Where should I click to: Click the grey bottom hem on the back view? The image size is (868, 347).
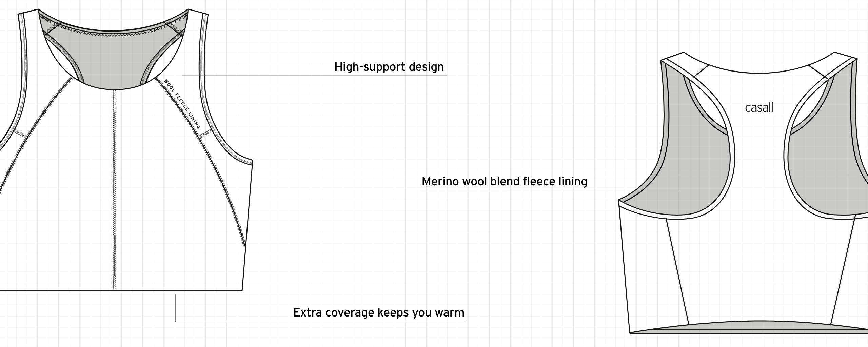(x=746, y=329)
